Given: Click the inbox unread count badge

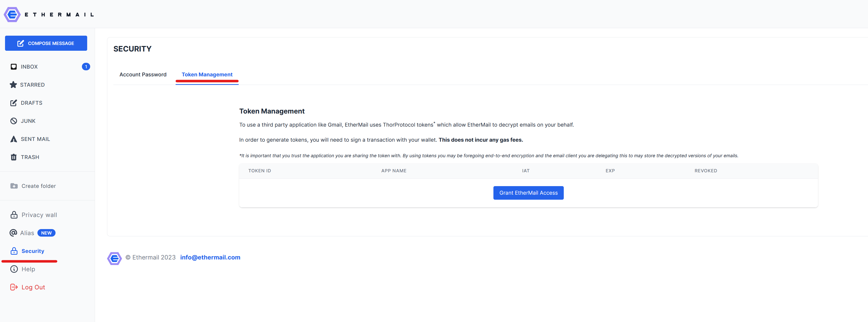Looking at the screenshot, I should point(86,67).
